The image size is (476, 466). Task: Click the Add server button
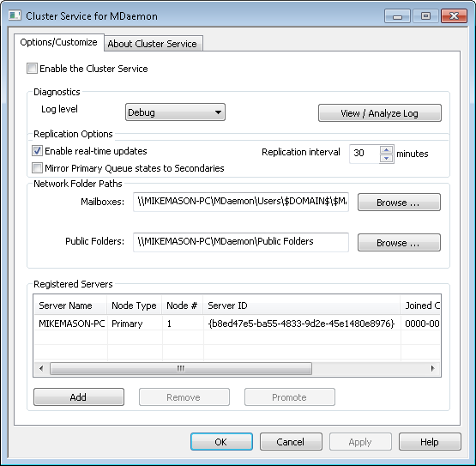coord(79,397)
